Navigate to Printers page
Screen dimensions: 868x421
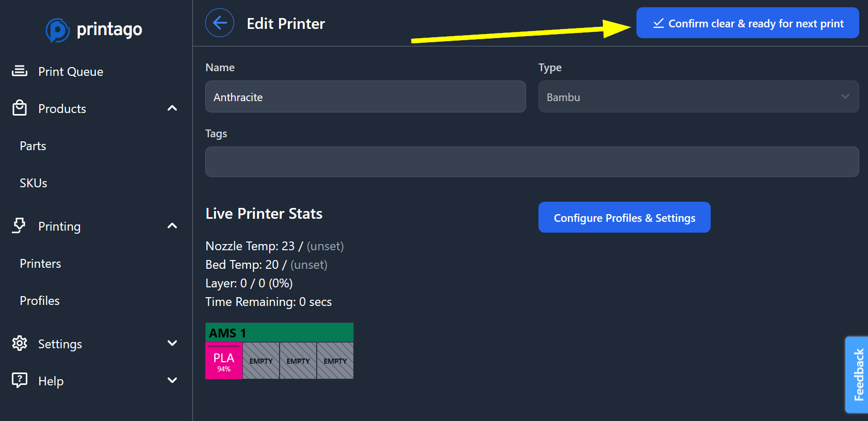pyautogui.click(x=40, y=264)
